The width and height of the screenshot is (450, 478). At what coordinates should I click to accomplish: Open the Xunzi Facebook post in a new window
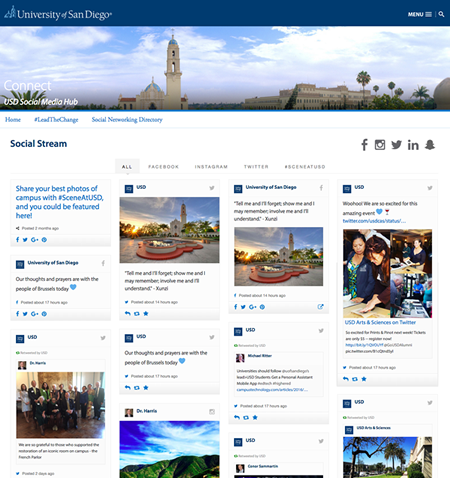click(x=320, y=307)
